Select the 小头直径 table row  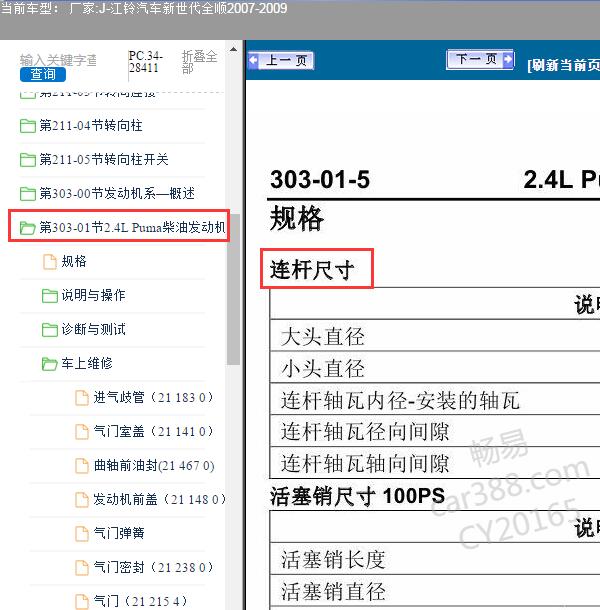pos(435,368)
